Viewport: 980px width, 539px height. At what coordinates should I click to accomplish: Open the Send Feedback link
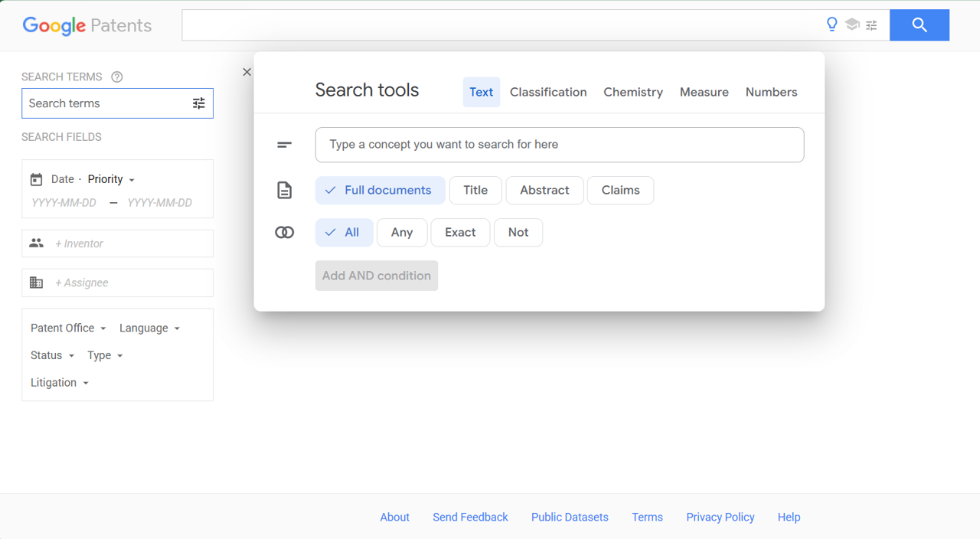pos(470,518)
